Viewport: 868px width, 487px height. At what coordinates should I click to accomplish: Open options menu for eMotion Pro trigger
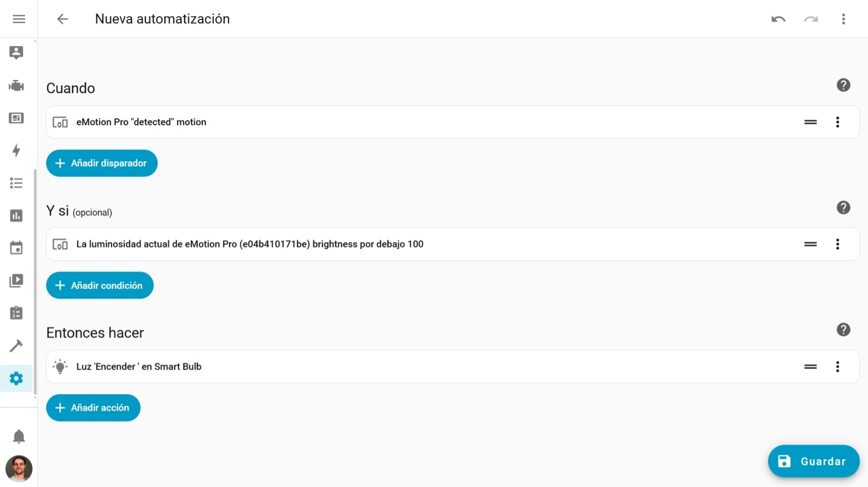pos(837,122)
